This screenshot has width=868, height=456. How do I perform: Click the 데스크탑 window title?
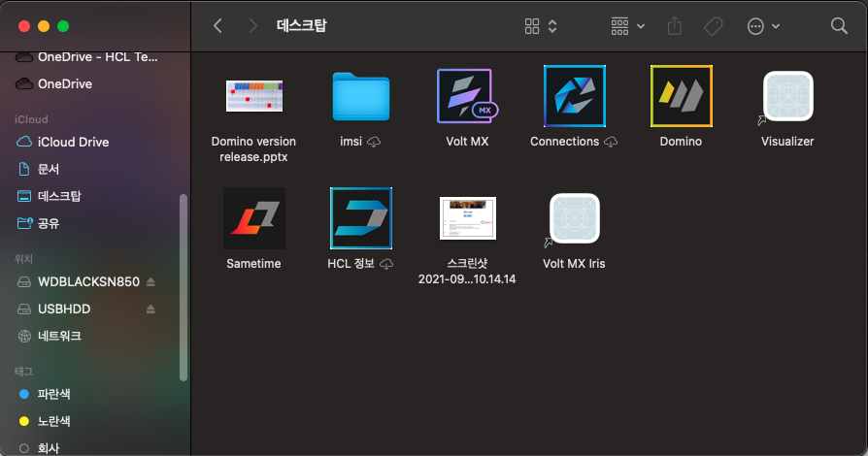click(x=302, y=25)
